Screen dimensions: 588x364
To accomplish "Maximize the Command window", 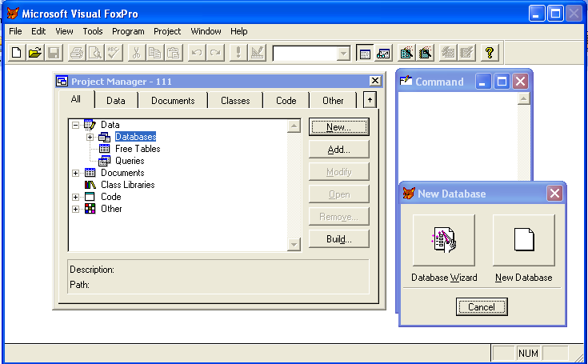I will tap(502, 82).
